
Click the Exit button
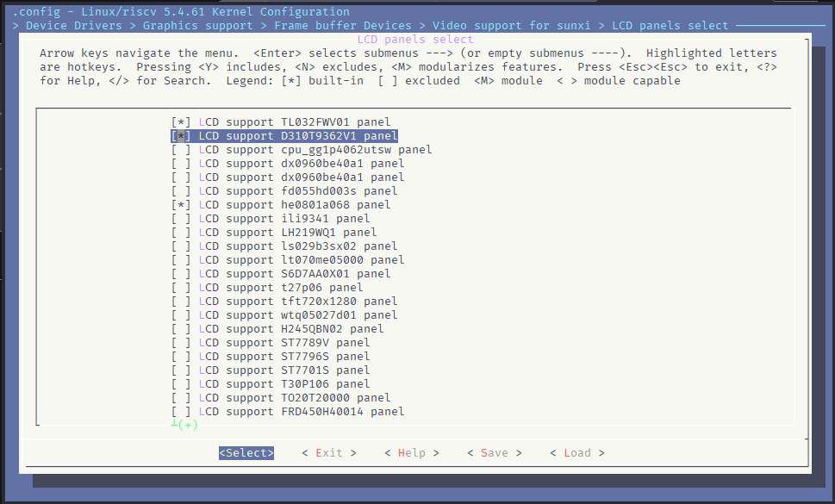(328, 453)
